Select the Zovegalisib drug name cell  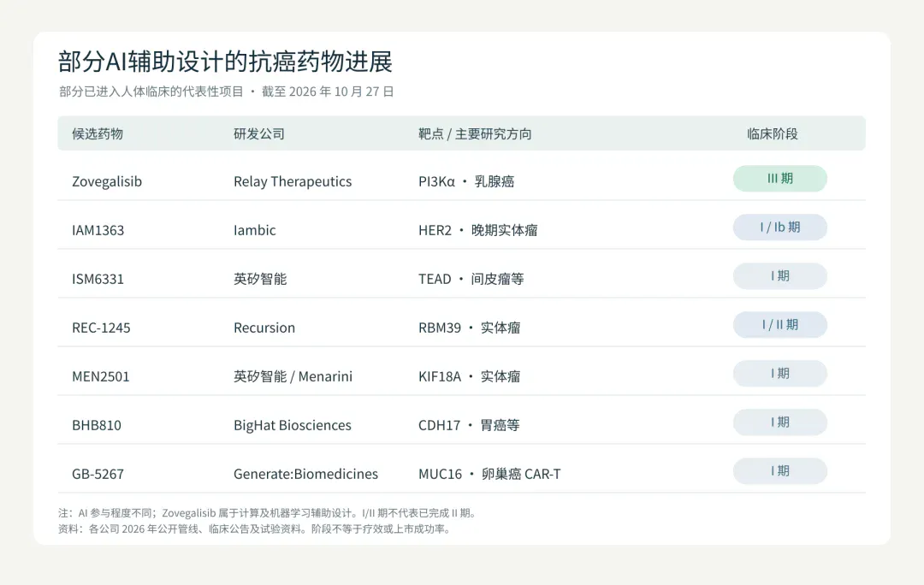(x=107, y=181)
